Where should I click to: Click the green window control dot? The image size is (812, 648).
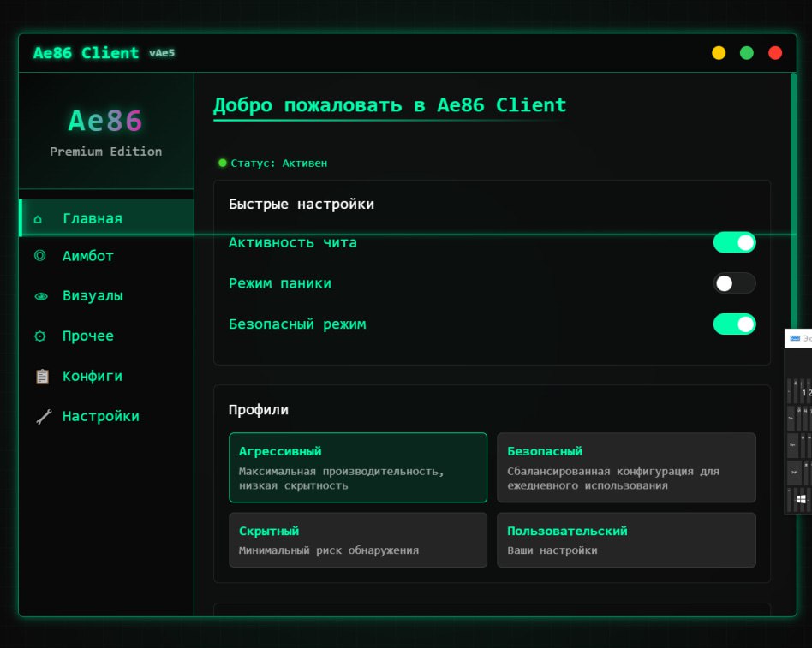[747, 53]
